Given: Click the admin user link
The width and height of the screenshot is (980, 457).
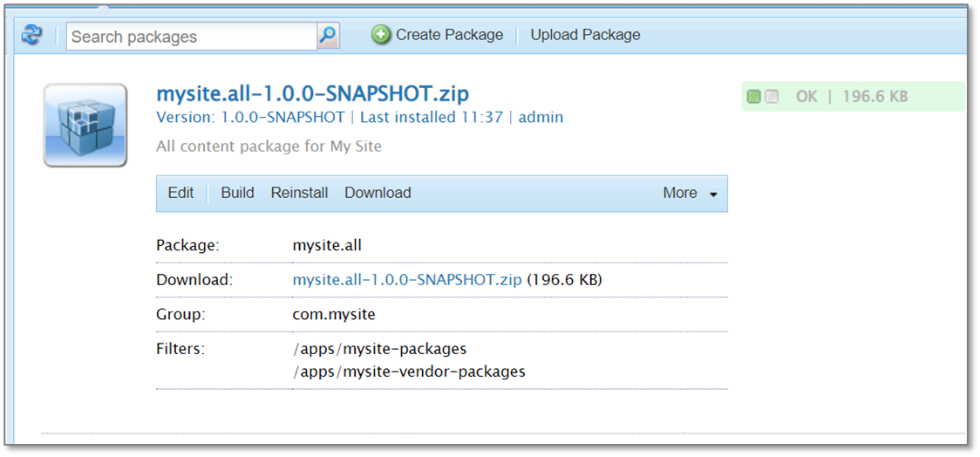Looking at the screenshot, I should [x=541, y=117].
